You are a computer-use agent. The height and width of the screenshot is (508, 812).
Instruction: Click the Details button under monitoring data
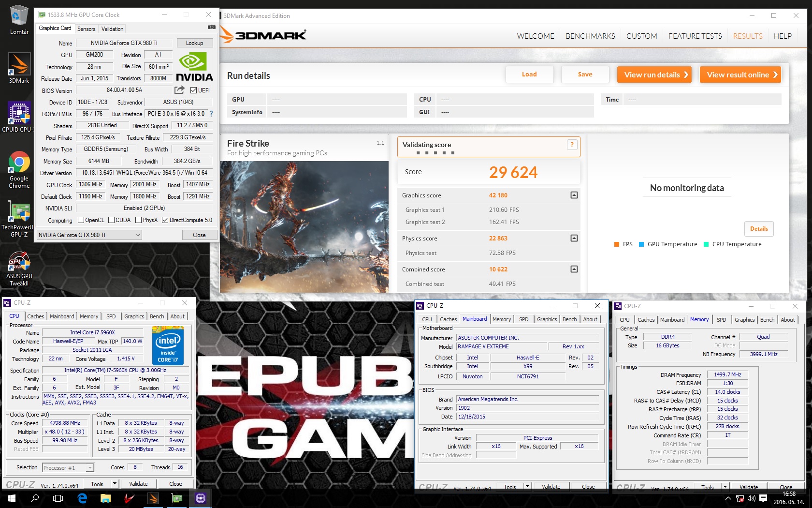tap(759, 229)
